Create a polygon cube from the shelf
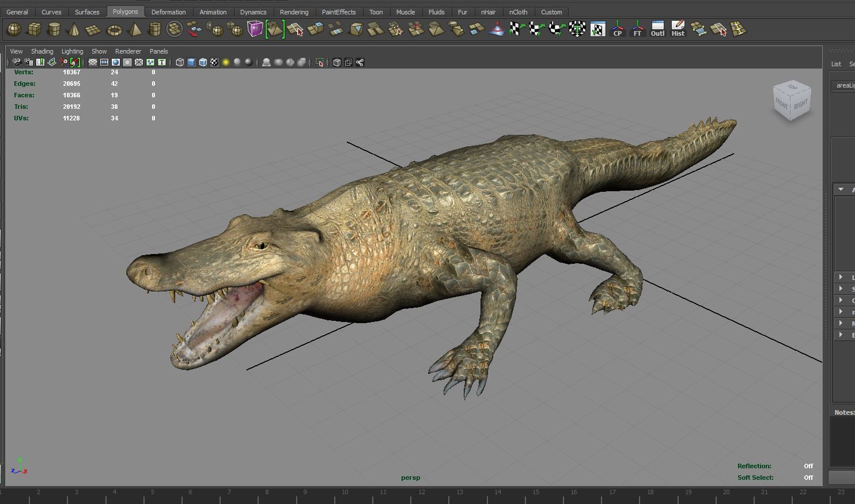 pyautogui.click(x=34, y=29)
